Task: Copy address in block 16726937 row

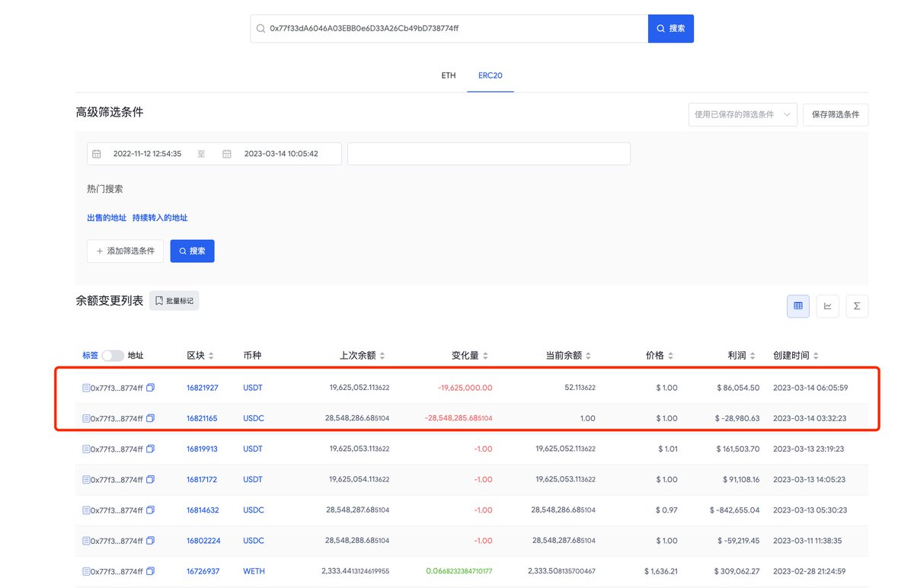Action: point(151,570)
